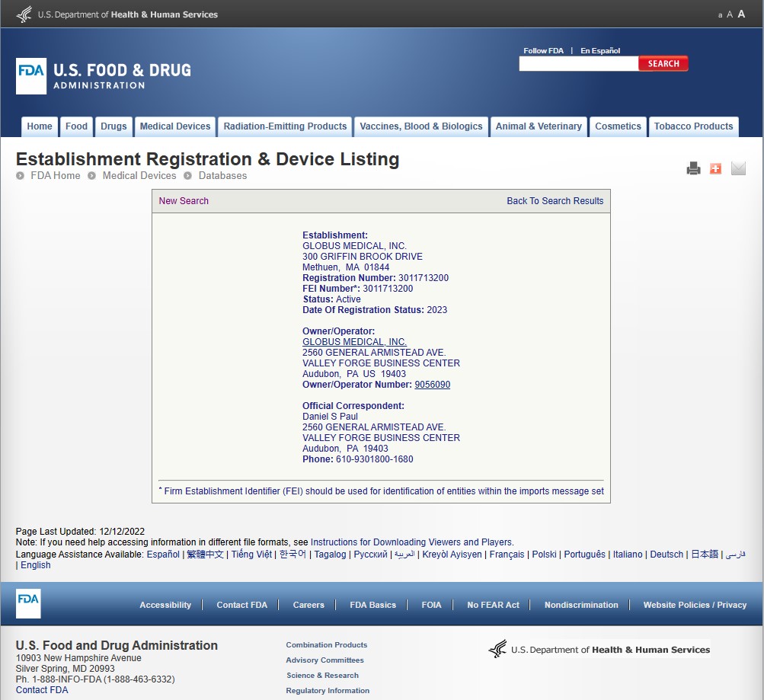Open Nondiscrimination footer link
The image size is (764, 700).
581,605
